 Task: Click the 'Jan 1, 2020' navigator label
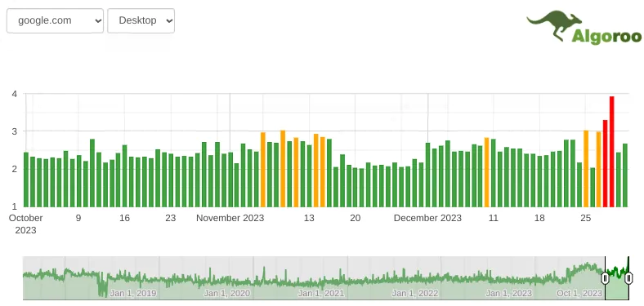coord(226,294)
